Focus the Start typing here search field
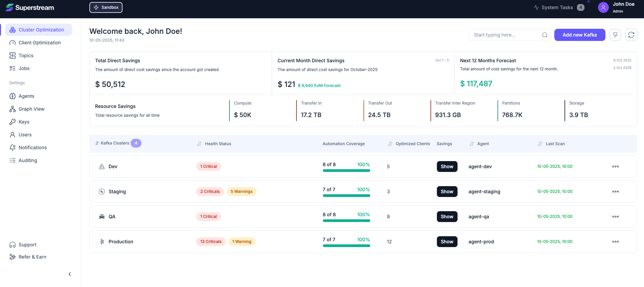 509,35
